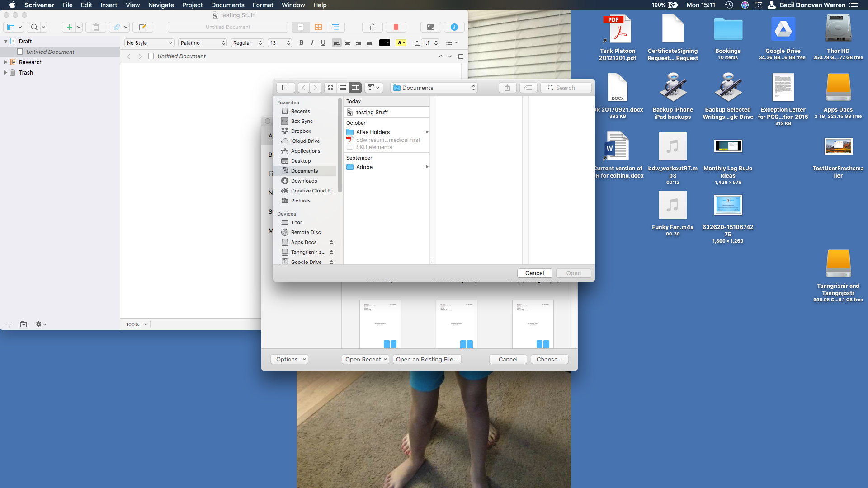Switch to Corkboard view mode
Image resolution: width=868 pixels, height=488 pixels.
pyautogui.click(x=318, y=27)
